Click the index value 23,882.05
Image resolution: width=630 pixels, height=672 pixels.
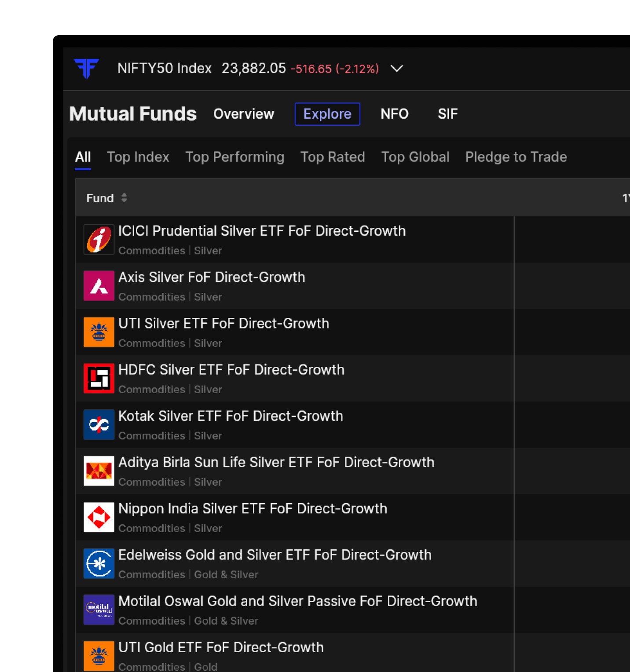click(x=254, y=68)
